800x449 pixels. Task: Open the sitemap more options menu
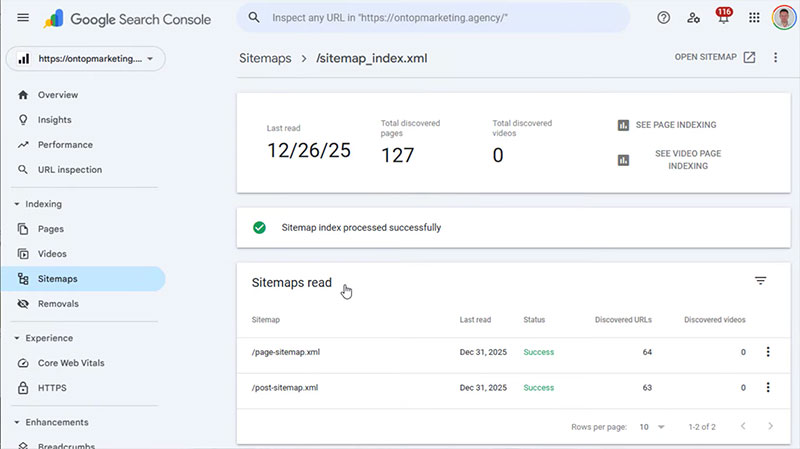[775, 57]
